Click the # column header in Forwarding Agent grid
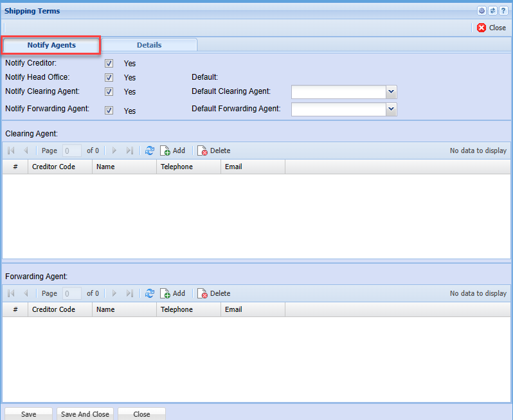This screenshot has height=420, width=513. (x=15, y=309)
